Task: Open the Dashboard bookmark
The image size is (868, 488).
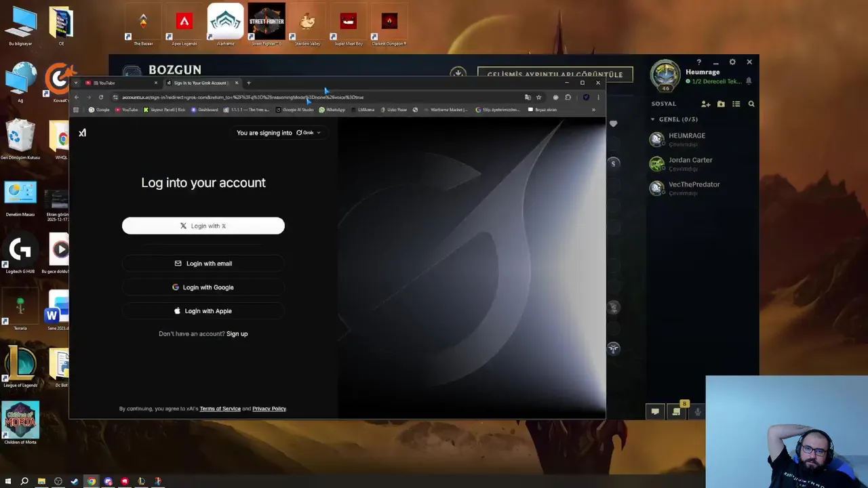Action: 205,110
